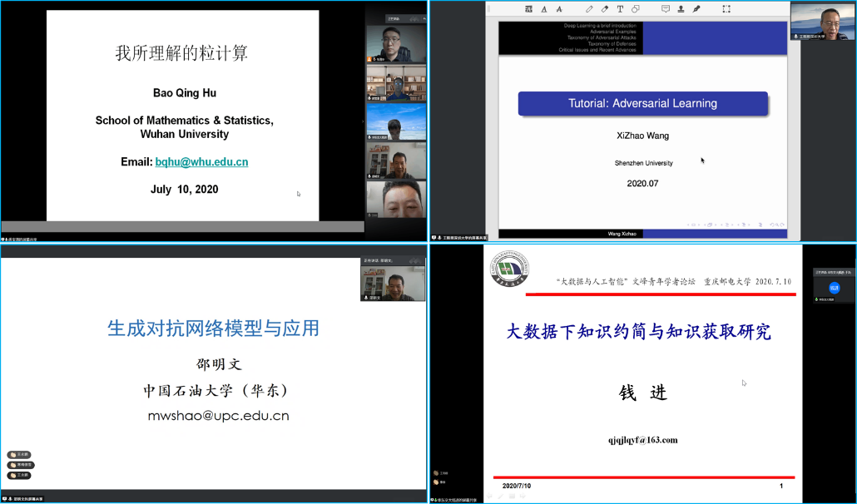Jump to 'Adversarial Examples' section
The image size is (857, 504).
point(612,32)
